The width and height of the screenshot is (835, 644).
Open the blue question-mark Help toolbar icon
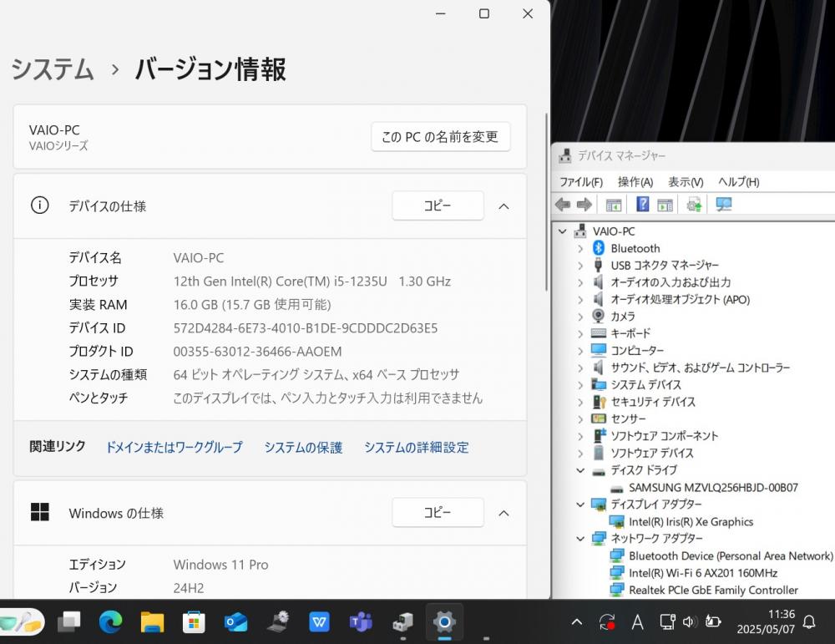(643, 204)
